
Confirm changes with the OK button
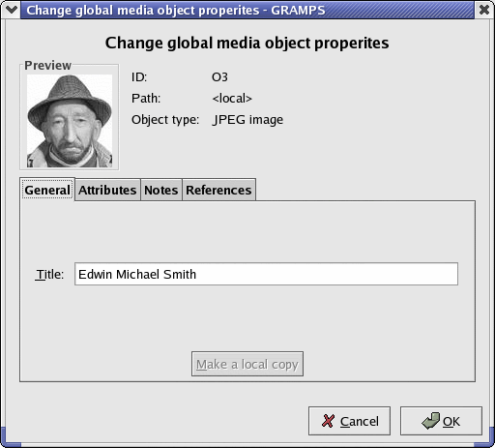coord(441,421)
